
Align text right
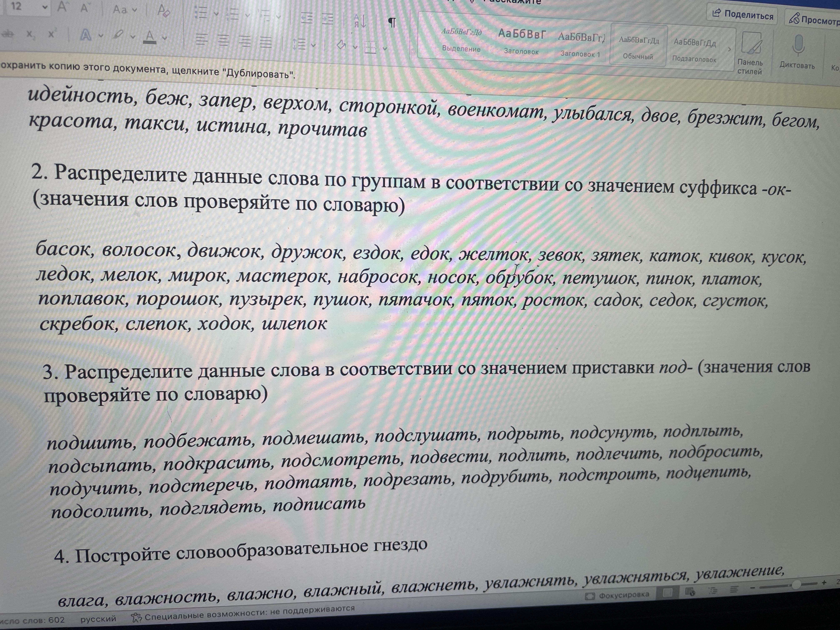click(245, 42)
